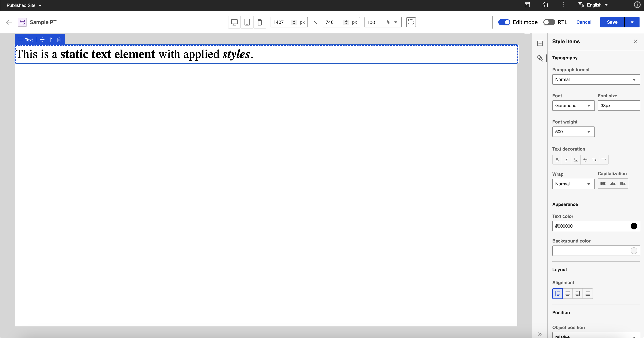Click the Save button
Viewport: 644px width, 338px height.
point(612,22)
